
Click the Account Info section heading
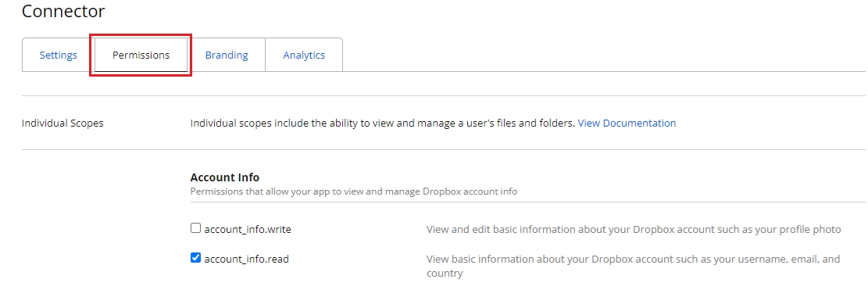(225, 177)
